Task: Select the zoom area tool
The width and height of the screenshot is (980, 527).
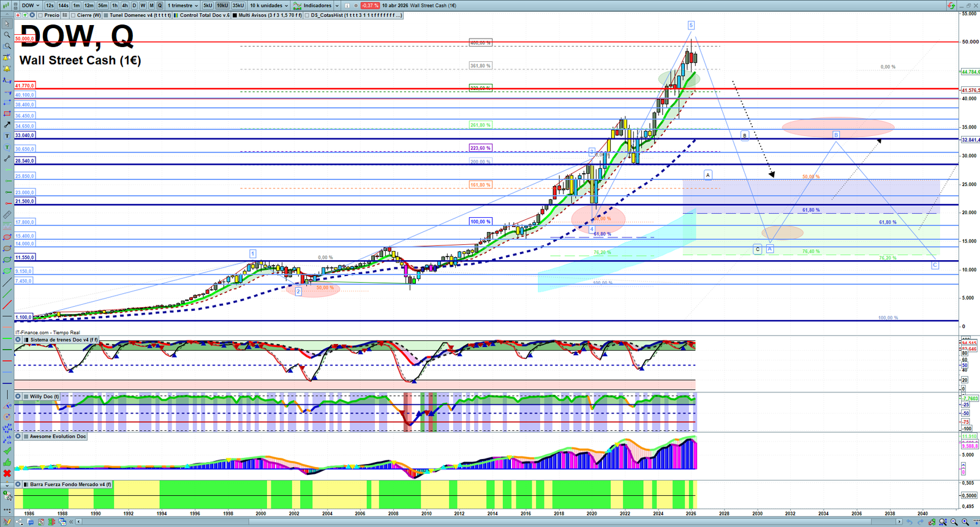Action: (7, 46)
